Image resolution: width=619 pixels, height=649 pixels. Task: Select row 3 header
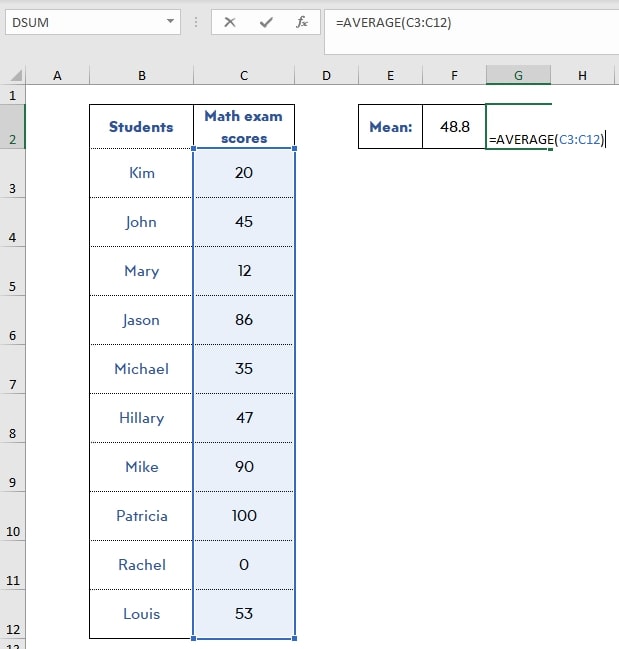12,173
